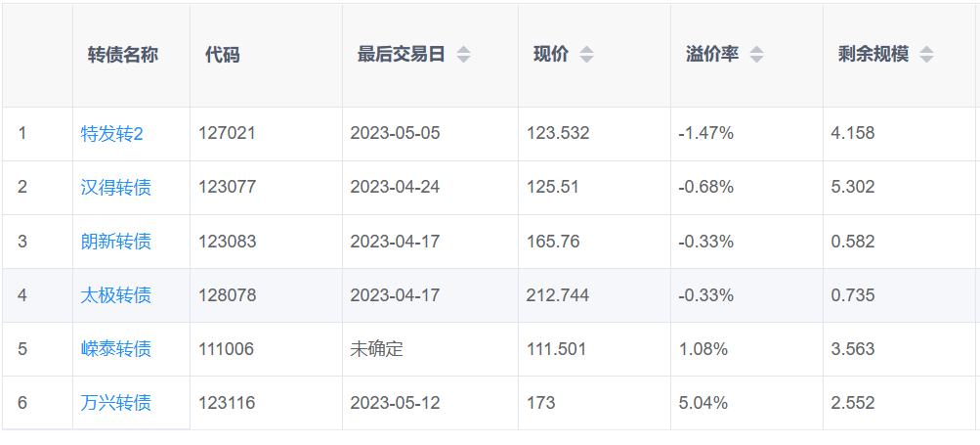Click the 未确定 last trading date cell
980x445 pixels.
[376, 348]
